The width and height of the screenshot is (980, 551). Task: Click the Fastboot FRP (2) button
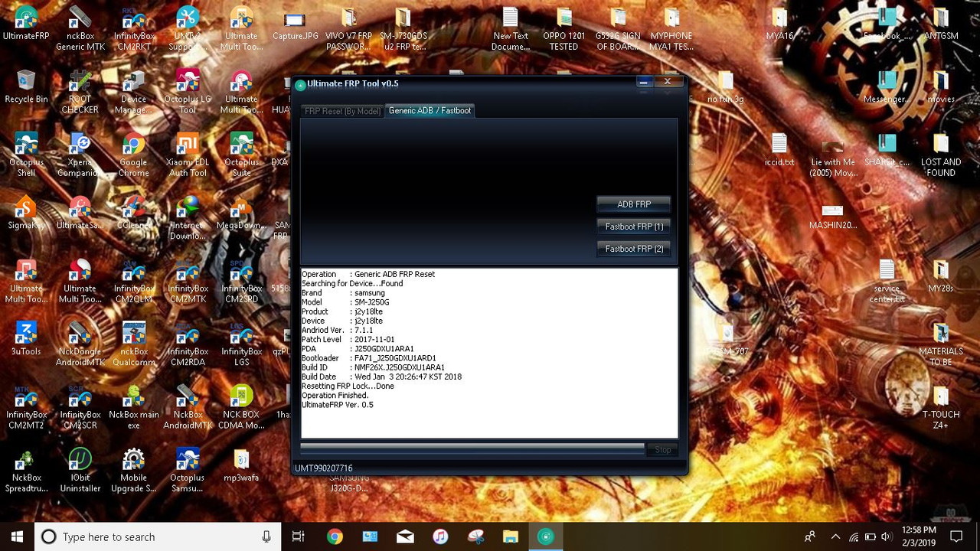pyautogui.click(x=634, y=249)
